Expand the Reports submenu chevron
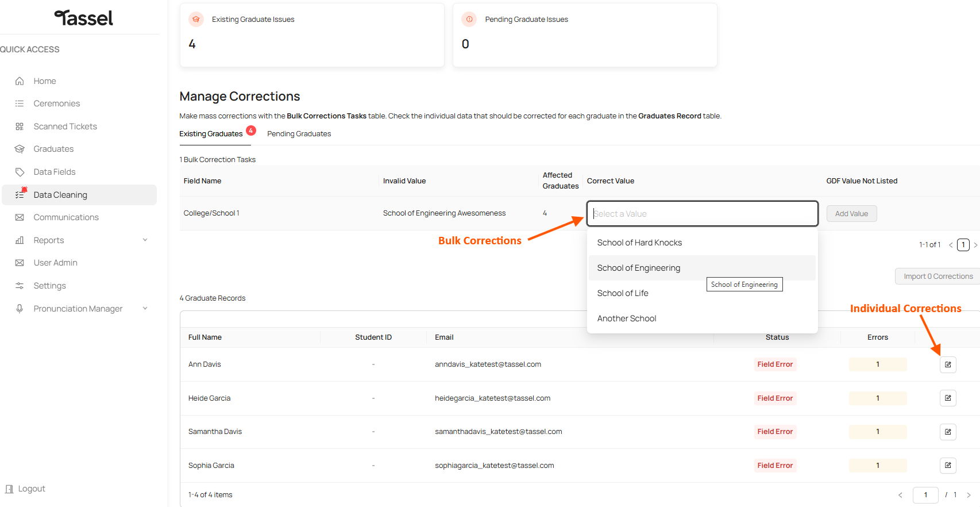 tap(145, 240)
